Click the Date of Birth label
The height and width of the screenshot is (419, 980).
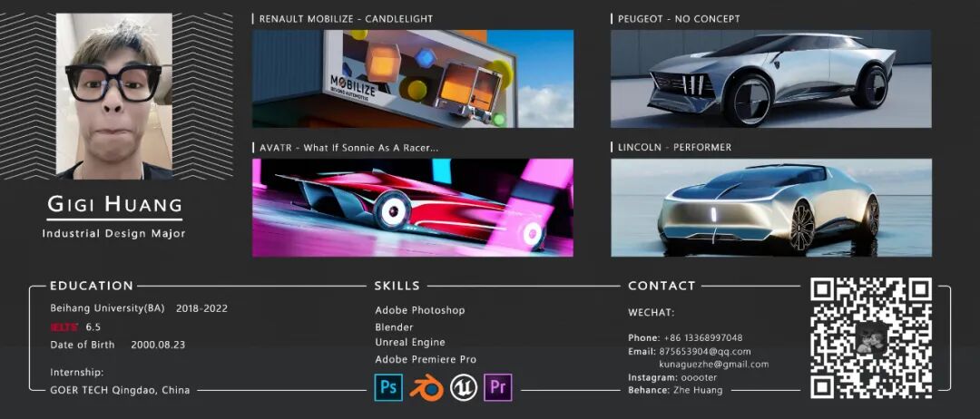(x=83, y=345)
